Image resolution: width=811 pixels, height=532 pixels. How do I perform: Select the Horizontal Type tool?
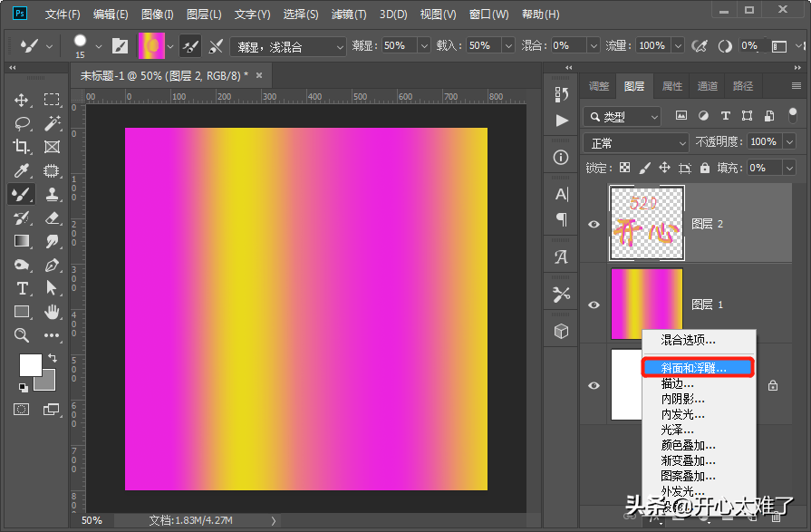tap(22, 288)
